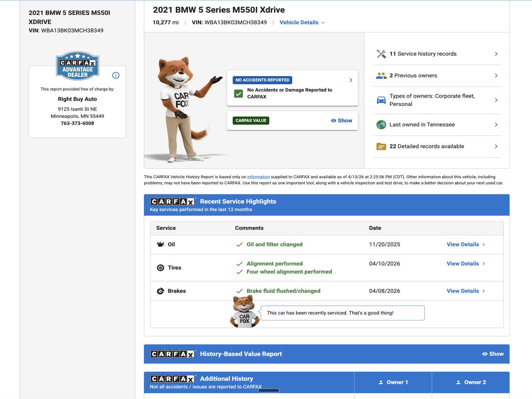View Details for the Oil service
The image size is (532, 399).
[465, 244]
